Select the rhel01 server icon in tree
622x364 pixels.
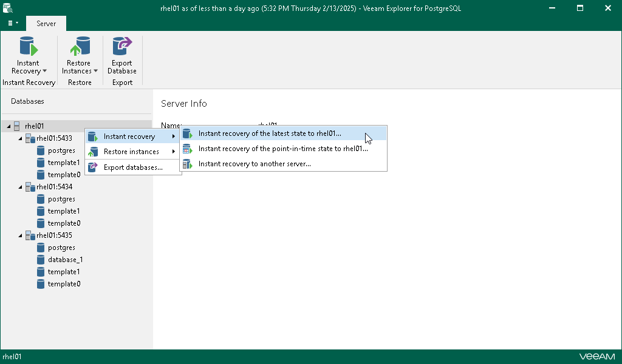(16, 126)
